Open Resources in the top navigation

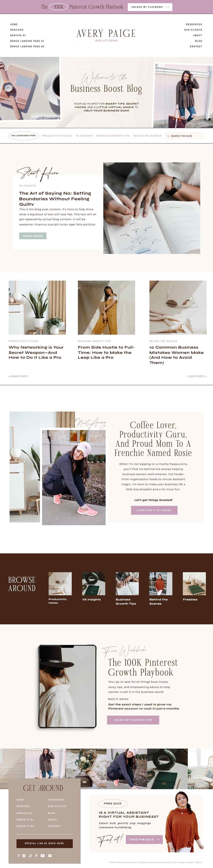194,24
